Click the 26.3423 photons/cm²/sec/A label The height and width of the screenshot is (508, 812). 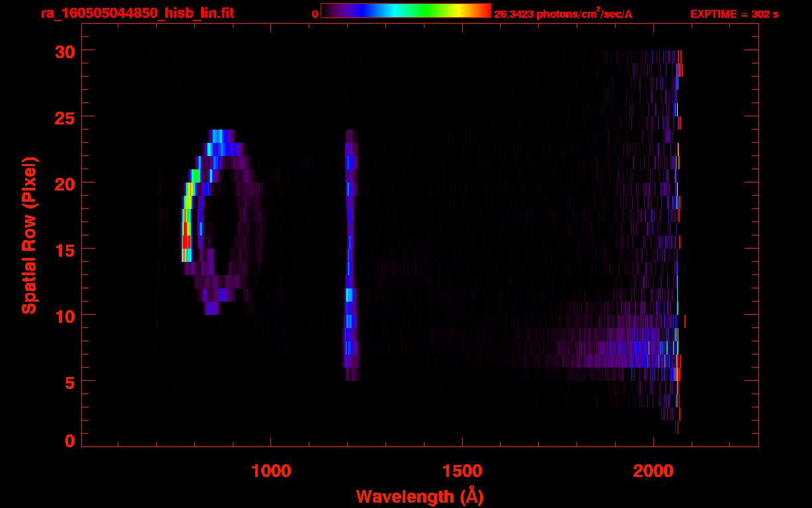(x=563, y=14)
